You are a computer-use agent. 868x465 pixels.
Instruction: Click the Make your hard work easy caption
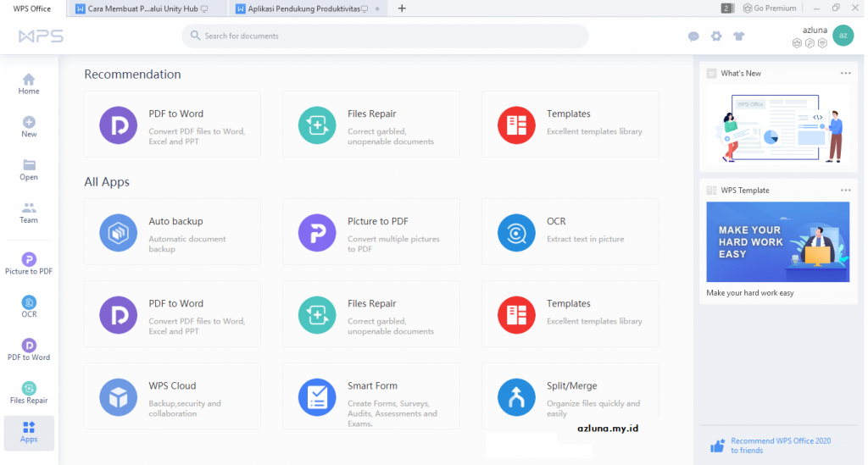click(749, 293)
